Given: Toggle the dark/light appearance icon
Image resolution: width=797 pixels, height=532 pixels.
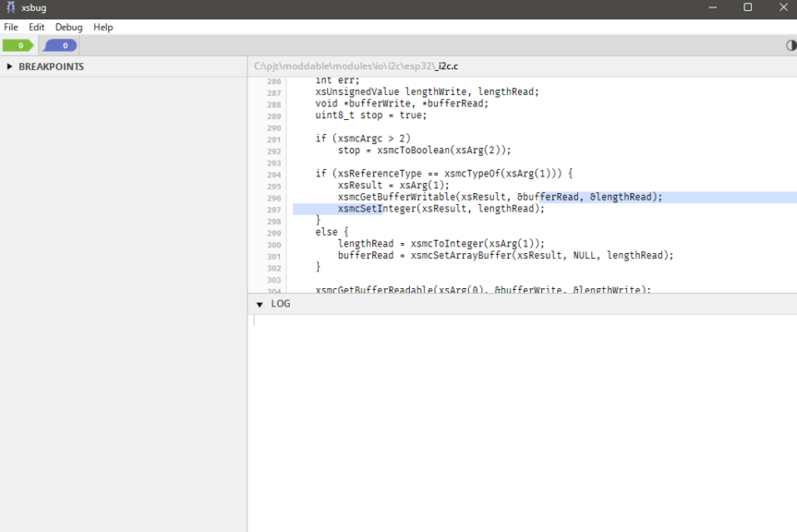Looking at the screenshot, I should coord(791,45).
